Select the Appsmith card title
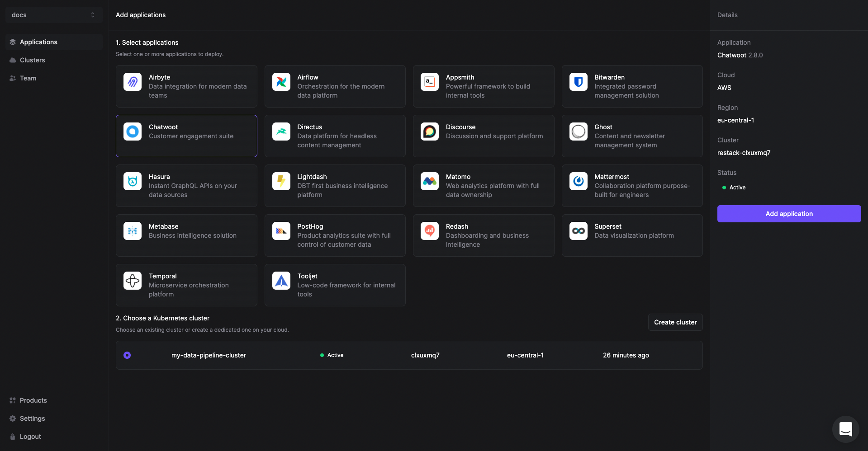The height and width of the screenshot is (451, 868). click(x=460, y=77)
